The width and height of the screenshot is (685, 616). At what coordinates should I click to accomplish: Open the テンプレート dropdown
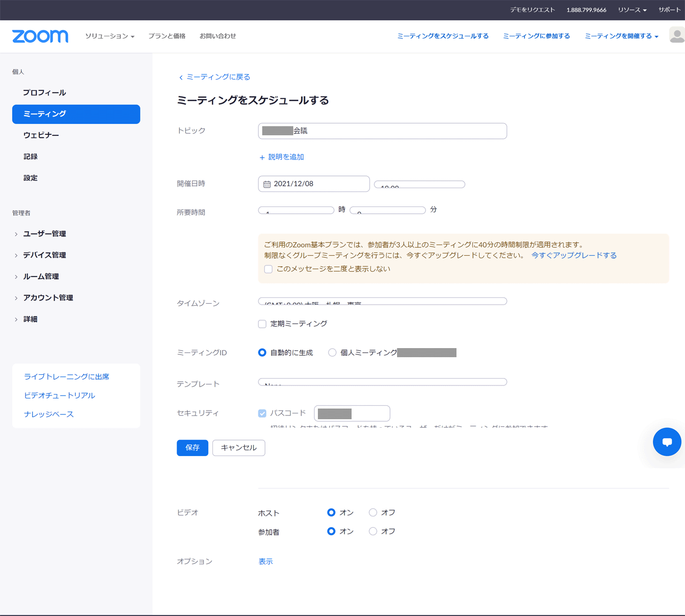pos(383,382)
